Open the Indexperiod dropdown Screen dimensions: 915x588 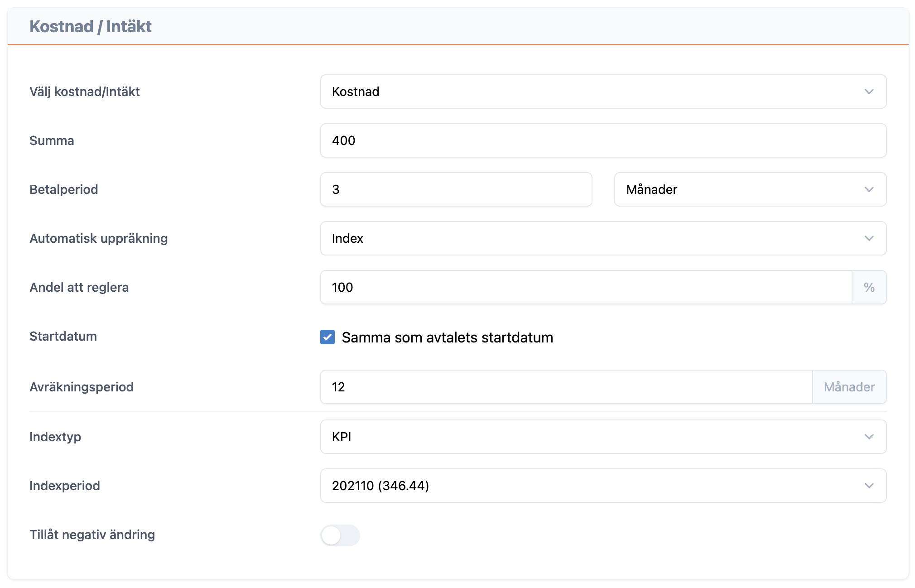[602, 486]
